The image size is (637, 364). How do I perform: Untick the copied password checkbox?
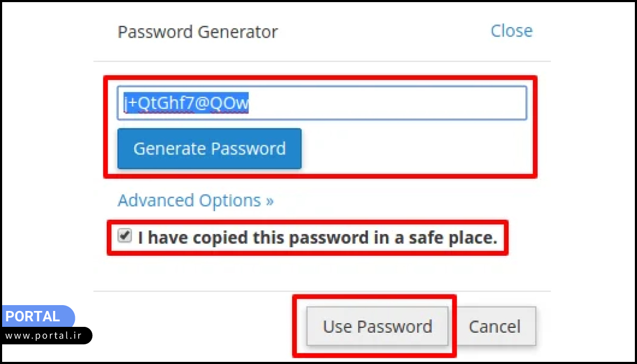124,237
